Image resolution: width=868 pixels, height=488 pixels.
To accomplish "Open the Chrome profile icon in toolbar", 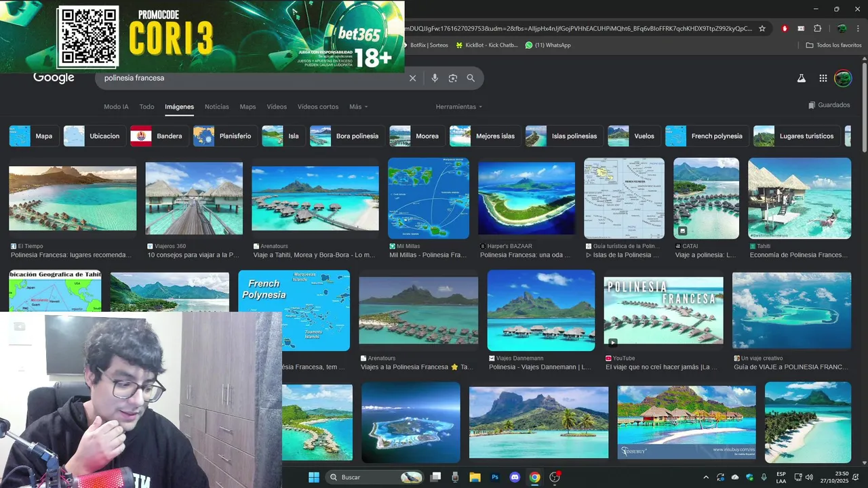I will pyautogui.click(x=842, y=28).
